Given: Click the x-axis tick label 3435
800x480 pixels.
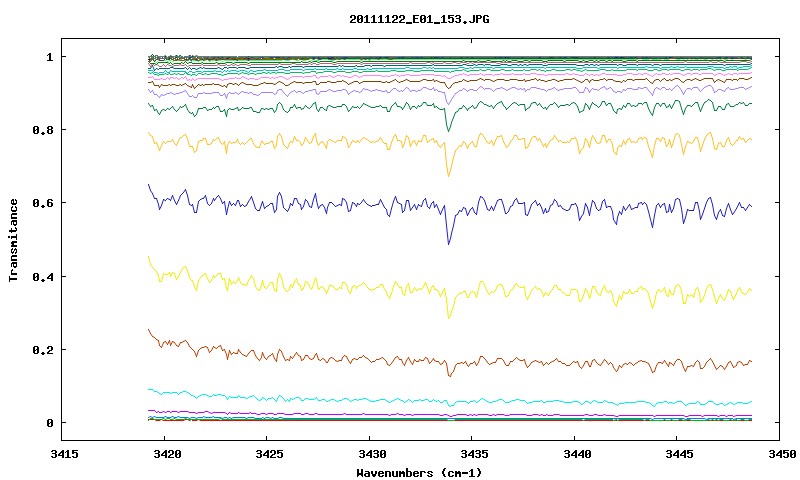Looking at the screenshot, I should tap(474, 454).
